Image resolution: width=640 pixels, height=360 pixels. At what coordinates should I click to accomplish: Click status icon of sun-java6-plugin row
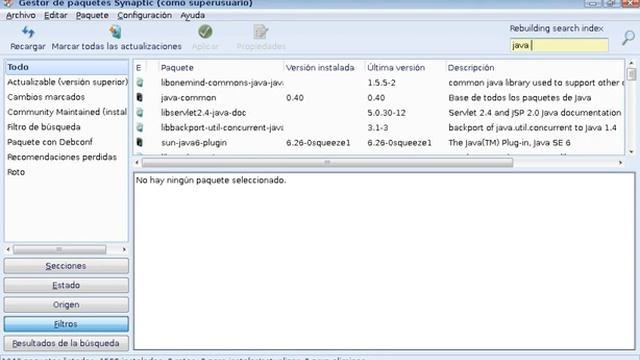140,142
